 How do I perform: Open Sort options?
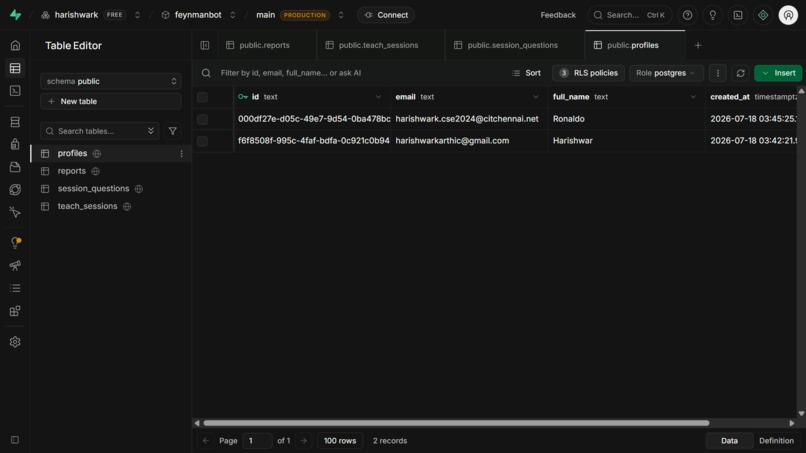click(526, 73)
